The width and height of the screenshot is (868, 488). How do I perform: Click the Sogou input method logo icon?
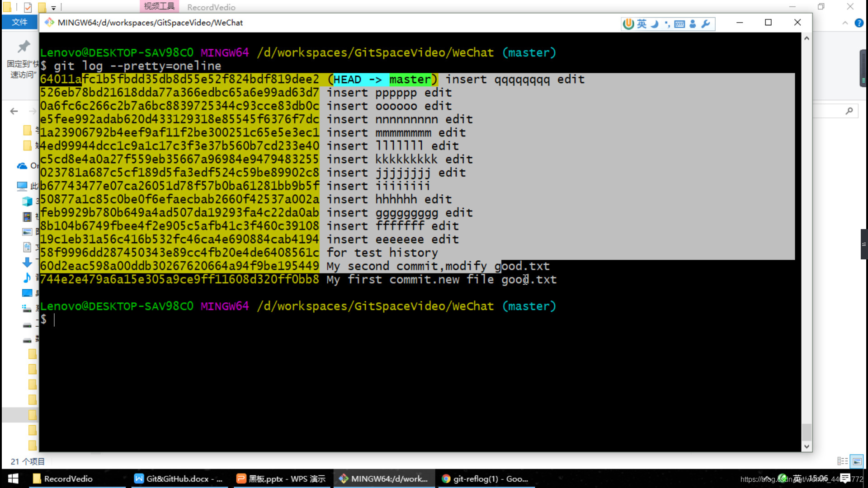coord(628,23)
